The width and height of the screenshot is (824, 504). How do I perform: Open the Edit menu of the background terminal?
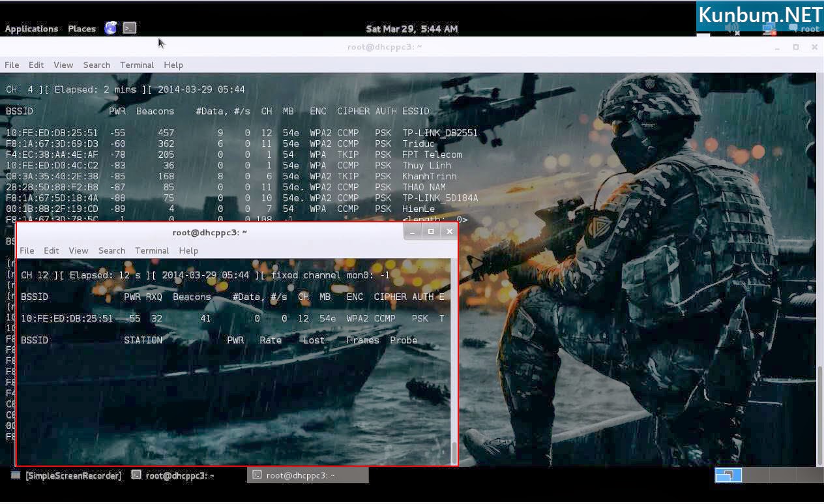point(36,65)
